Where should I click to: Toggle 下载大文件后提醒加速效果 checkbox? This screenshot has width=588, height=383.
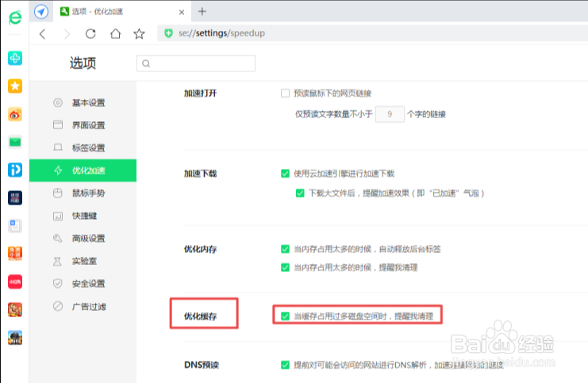[x=300, y=193]
